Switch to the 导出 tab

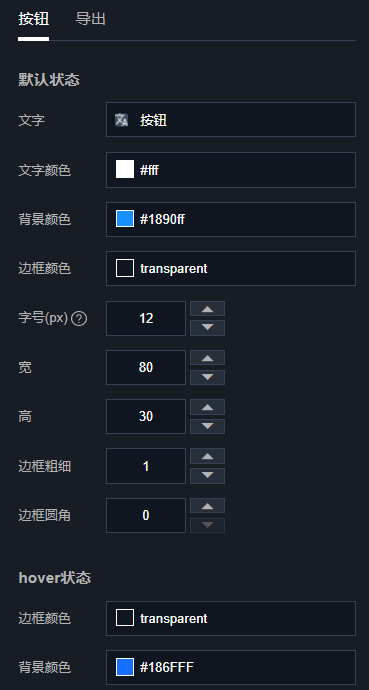point(91,19)
